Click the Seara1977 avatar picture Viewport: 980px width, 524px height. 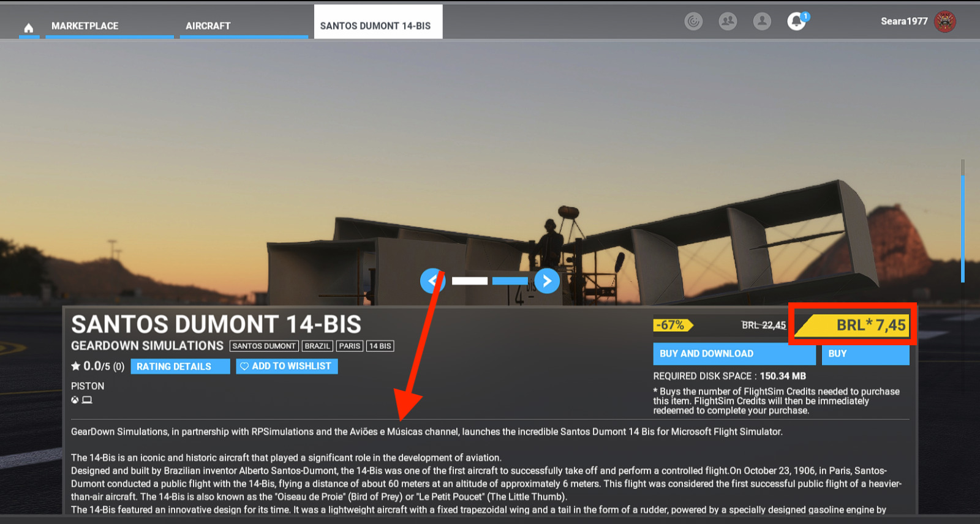click(x=945, y=21)
